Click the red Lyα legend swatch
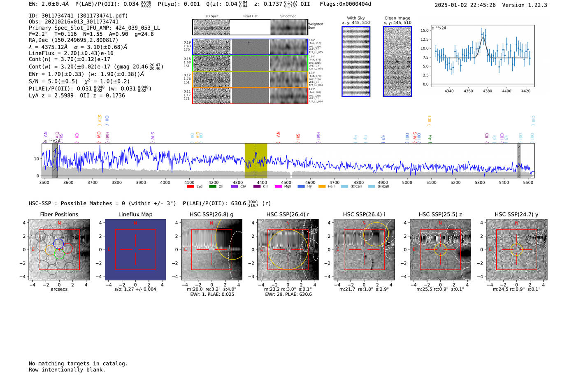Image resolution: width=576 pixels, height=392 pixels. tap(190, 186)
